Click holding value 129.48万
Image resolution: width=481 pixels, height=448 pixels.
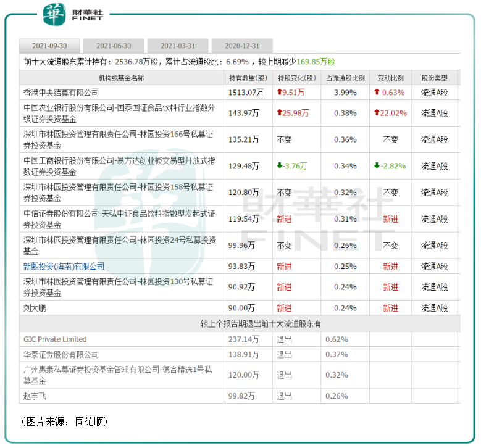pos(243,166)
